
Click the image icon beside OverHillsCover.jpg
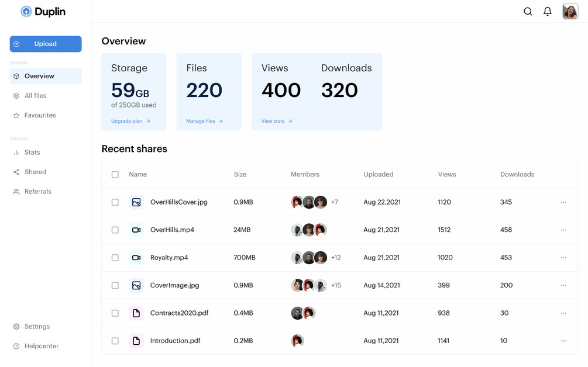136,202
